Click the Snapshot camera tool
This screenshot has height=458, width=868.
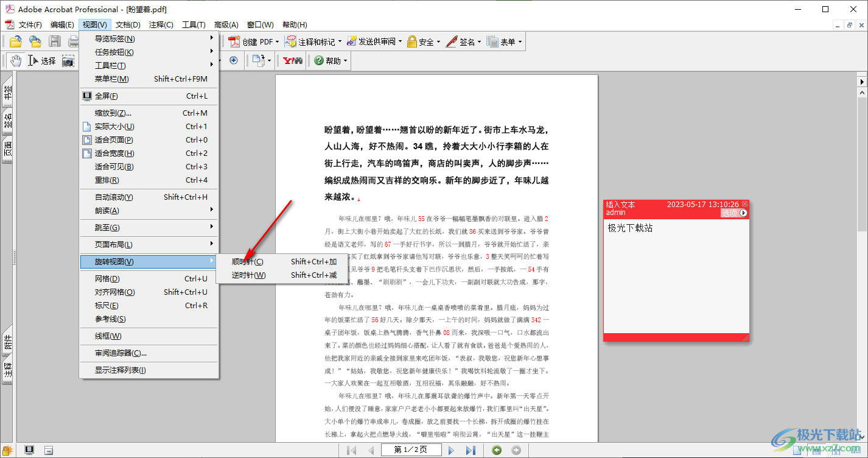coord(68,60)
